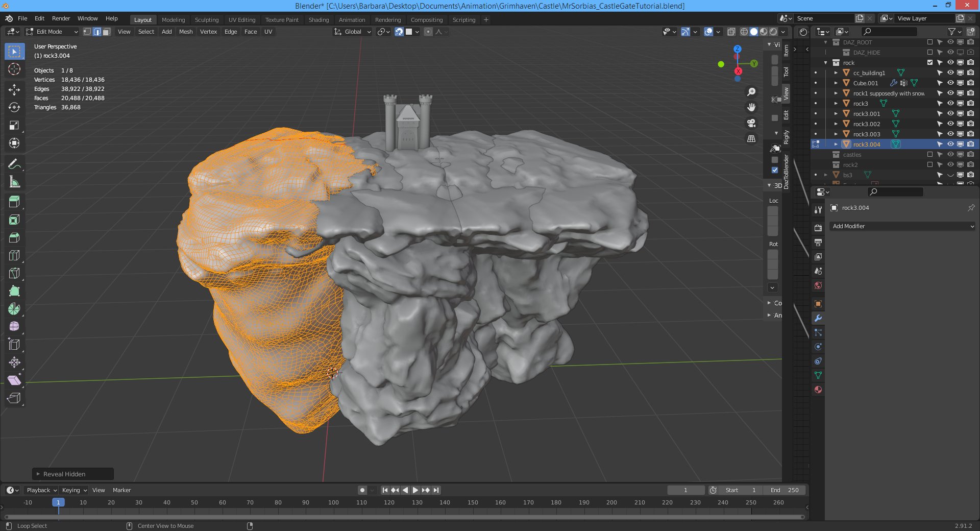Open the Edit Mode dropdown
The image size is (980, 531).
click(52, 32)
